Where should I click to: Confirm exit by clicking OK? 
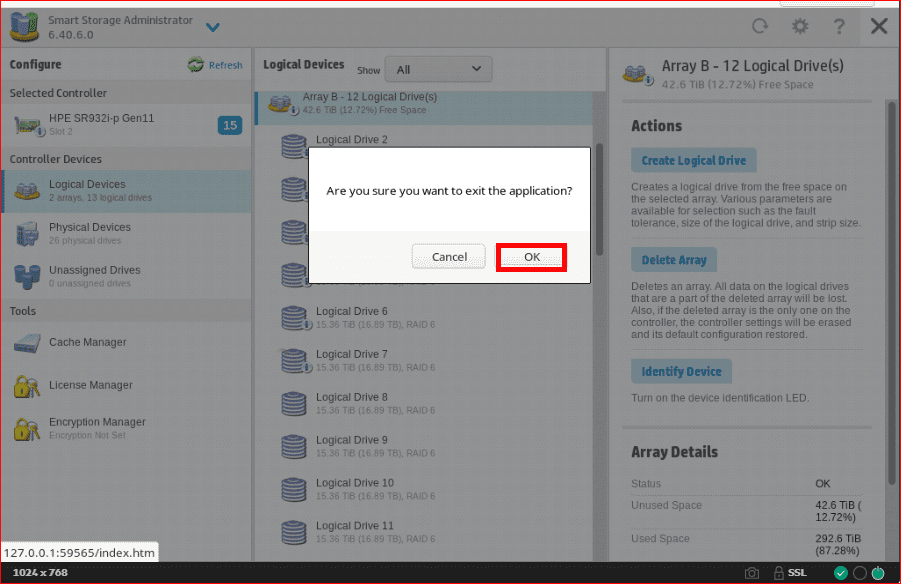point(531,257)
